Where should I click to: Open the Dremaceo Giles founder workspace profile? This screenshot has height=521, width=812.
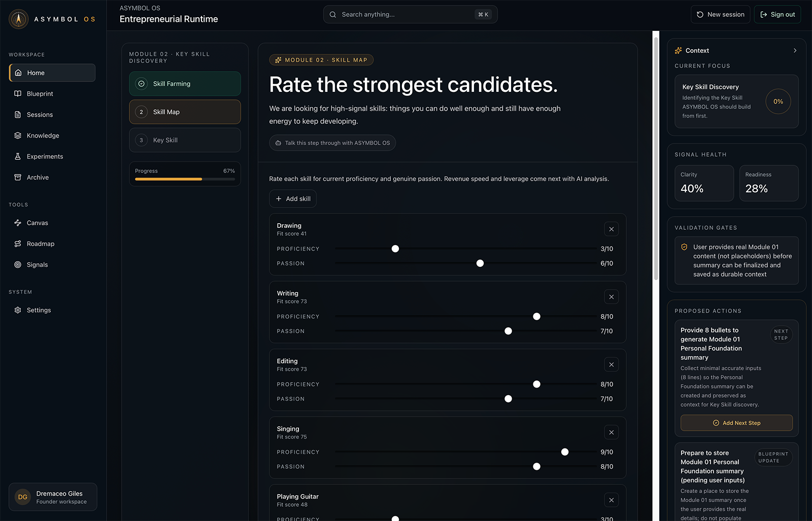tap(53, 497)
